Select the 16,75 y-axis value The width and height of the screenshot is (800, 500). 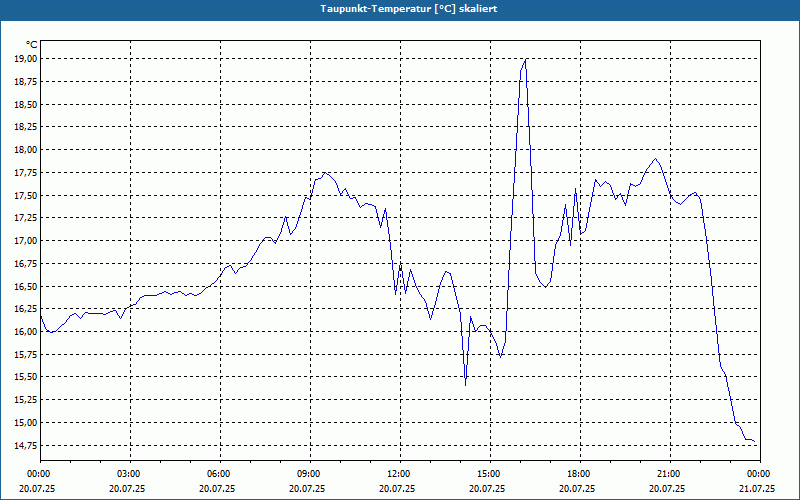point(27,264)
